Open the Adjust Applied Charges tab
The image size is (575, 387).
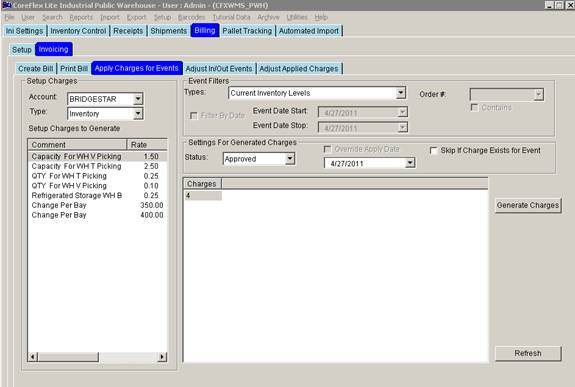(299, 69)
